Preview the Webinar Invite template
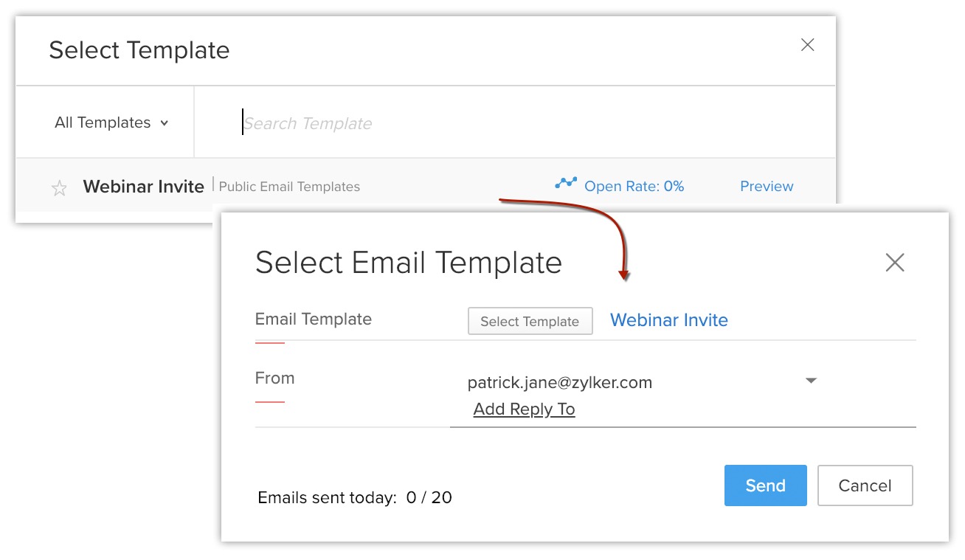965x560 pixels. point(767,187)
